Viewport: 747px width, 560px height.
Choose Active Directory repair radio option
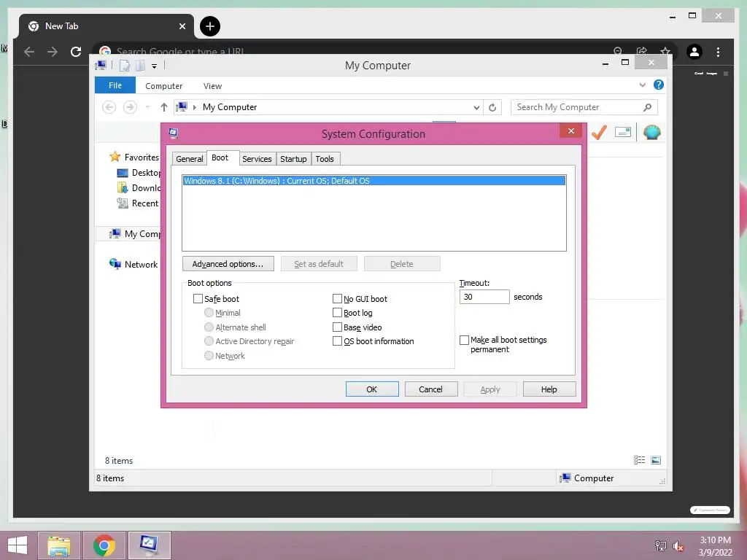point(209,341)
